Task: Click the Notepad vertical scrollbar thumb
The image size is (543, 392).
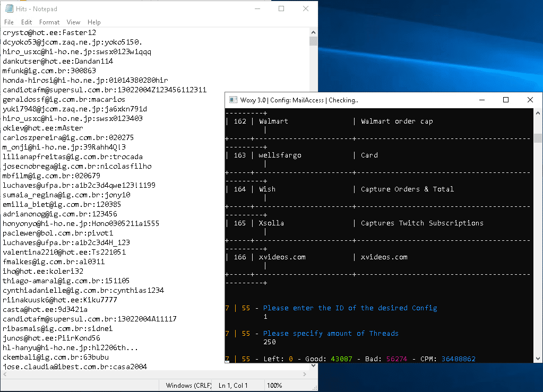Action: (x=313, y=41)
